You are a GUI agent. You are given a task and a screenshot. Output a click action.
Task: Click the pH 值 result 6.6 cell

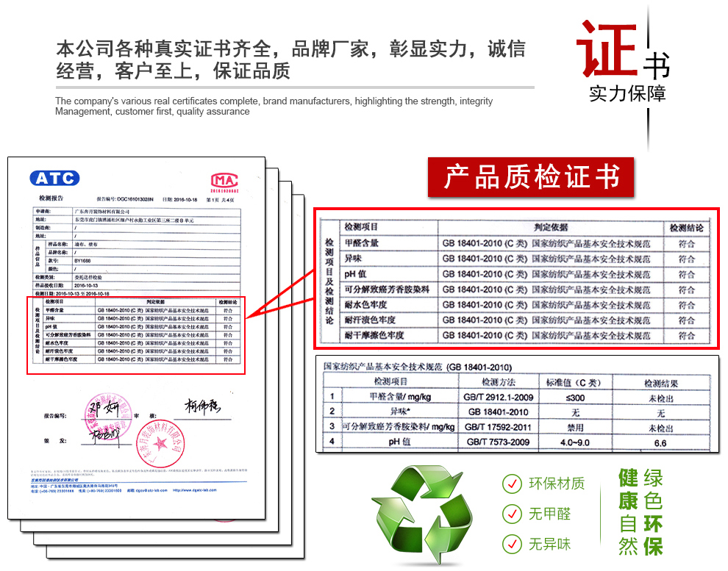pyautogui.click(x=660, y=443)
